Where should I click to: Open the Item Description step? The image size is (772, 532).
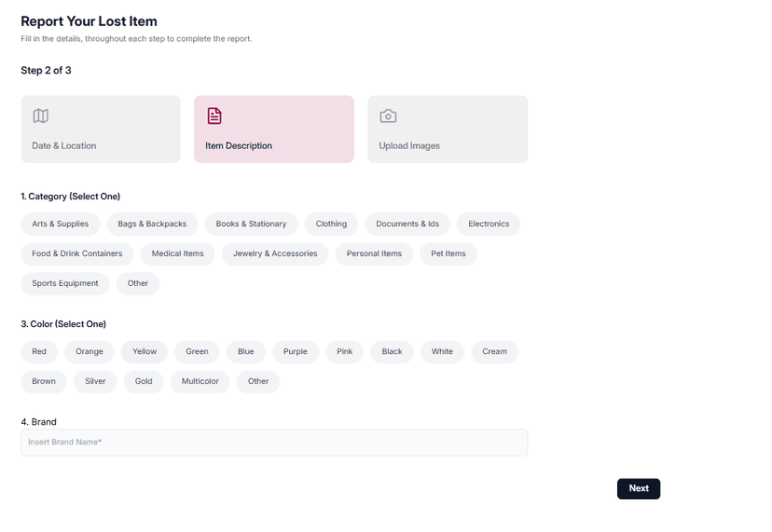tap(274, 130)
